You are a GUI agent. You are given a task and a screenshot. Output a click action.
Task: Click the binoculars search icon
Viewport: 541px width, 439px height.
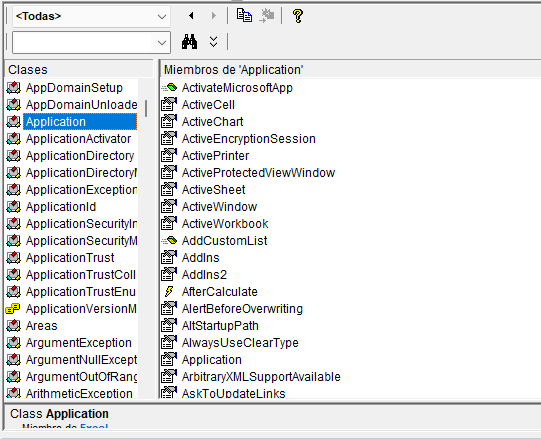[189, 42]
